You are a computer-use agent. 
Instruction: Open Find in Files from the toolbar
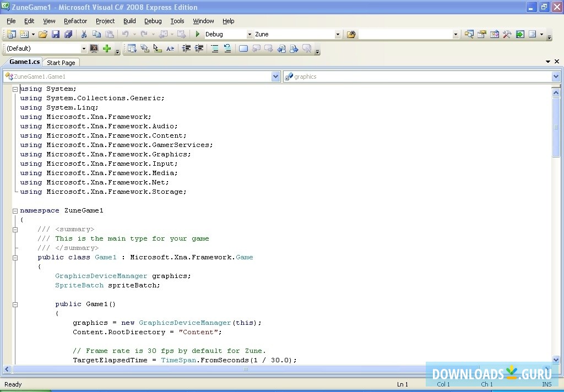(x=351, y=34)
